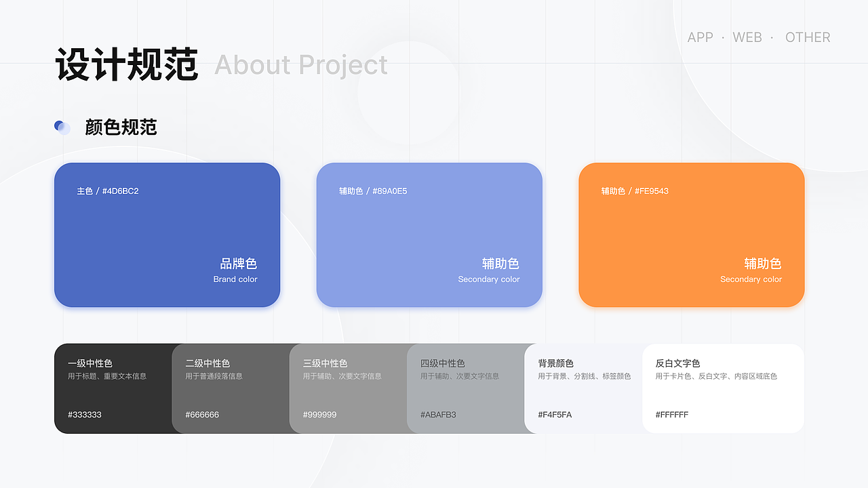Click the 主色 / #4D6BC2 label
The image size is (868, 488).
108,191
